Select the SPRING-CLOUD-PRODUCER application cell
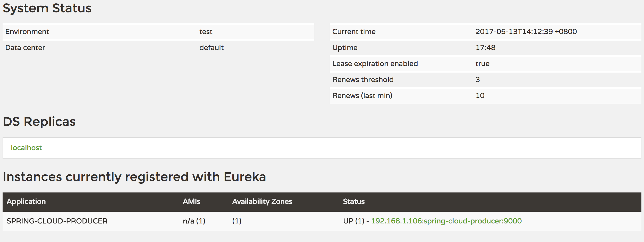The height and width of the screenshot is (242, 644). pos(57,221)
